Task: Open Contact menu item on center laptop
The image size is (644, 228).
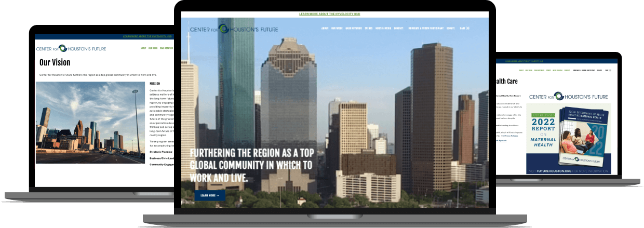Action: pos(399,28)
